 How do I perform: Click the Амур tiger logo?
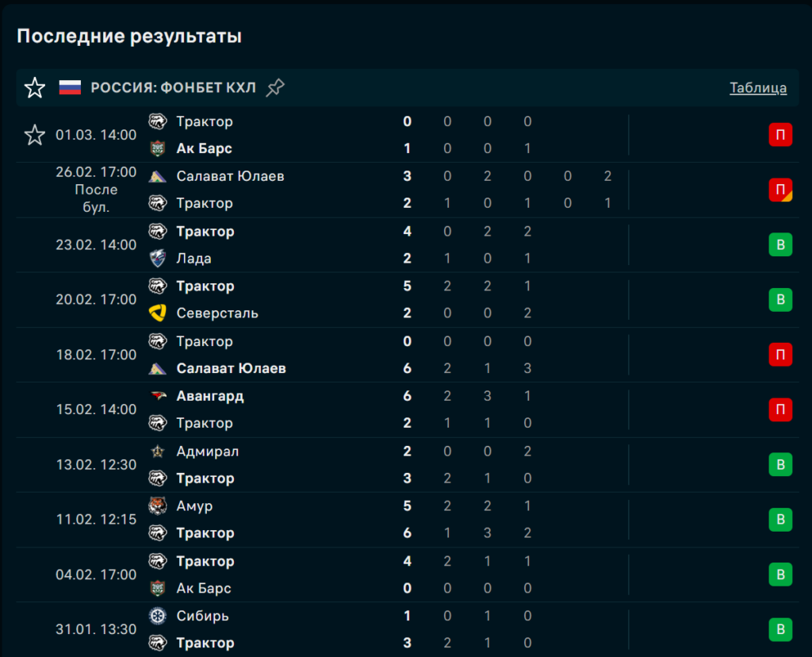pyautogui.click(x=158, y=506)
